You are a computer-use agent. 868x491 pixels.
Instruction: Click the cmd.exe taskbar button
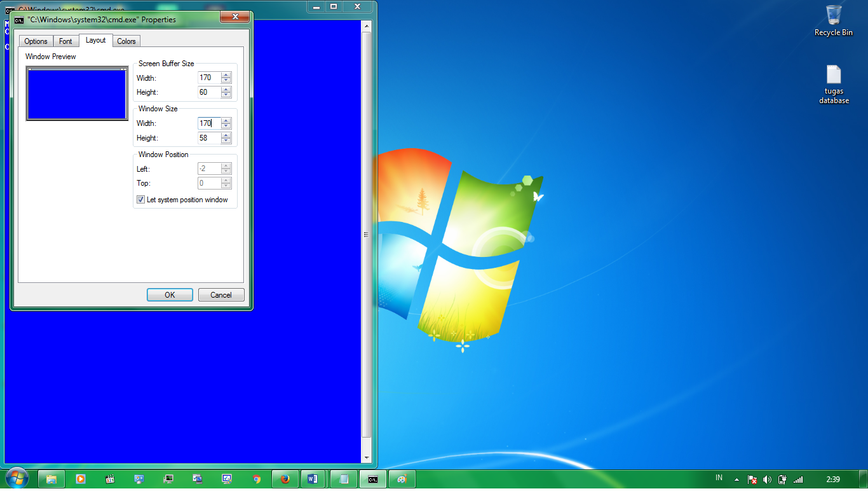pyautogui.click(x=373, y=479)
